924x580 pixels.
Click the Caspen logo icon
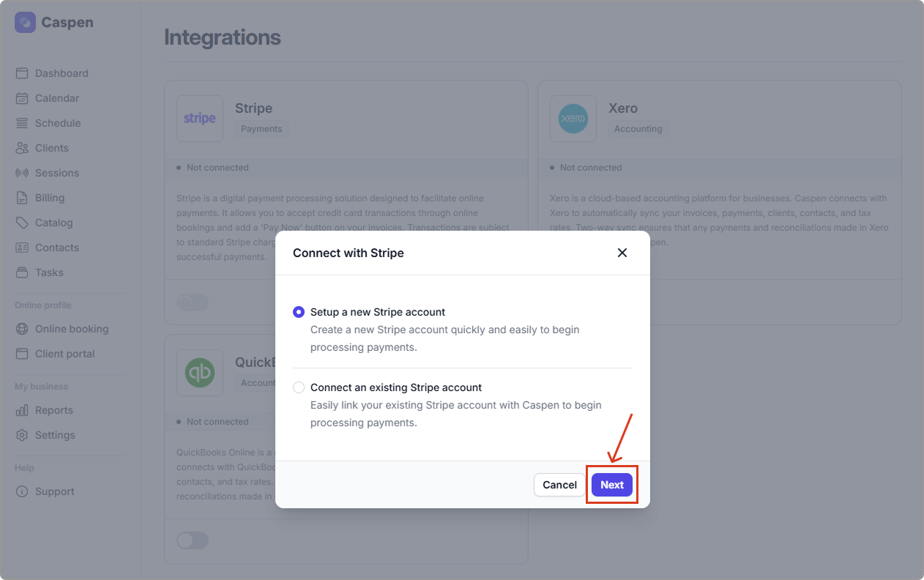[x=25, y=23]
